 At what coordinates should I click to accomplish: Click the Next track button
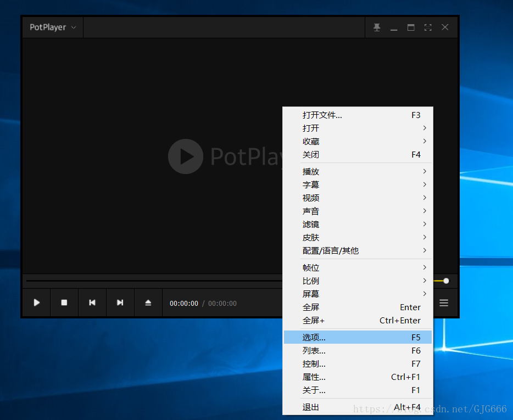(120, 303)
